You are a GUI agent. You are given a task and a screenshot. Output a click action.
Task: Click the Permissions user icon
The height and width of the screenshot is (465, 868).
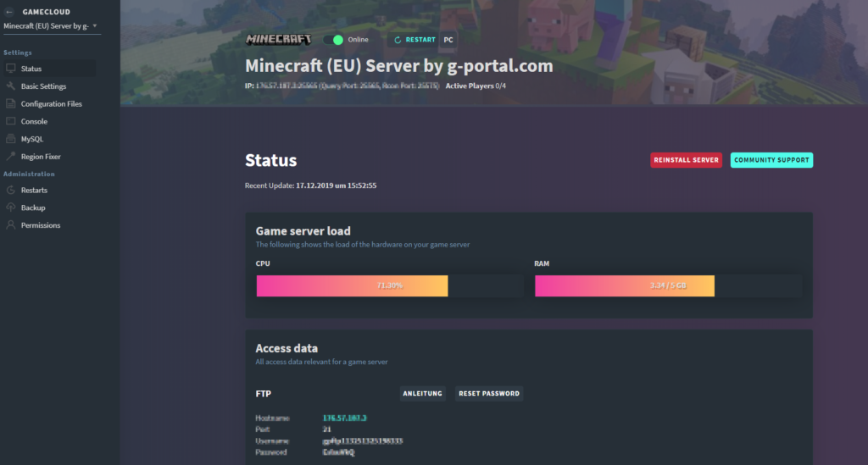(10, 225)
